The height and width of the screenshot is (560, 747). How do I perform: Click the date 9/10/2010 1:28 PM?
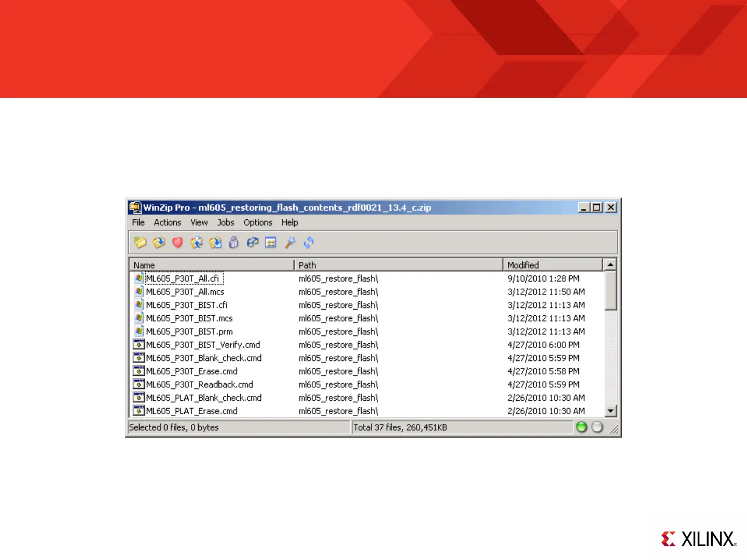544,278
